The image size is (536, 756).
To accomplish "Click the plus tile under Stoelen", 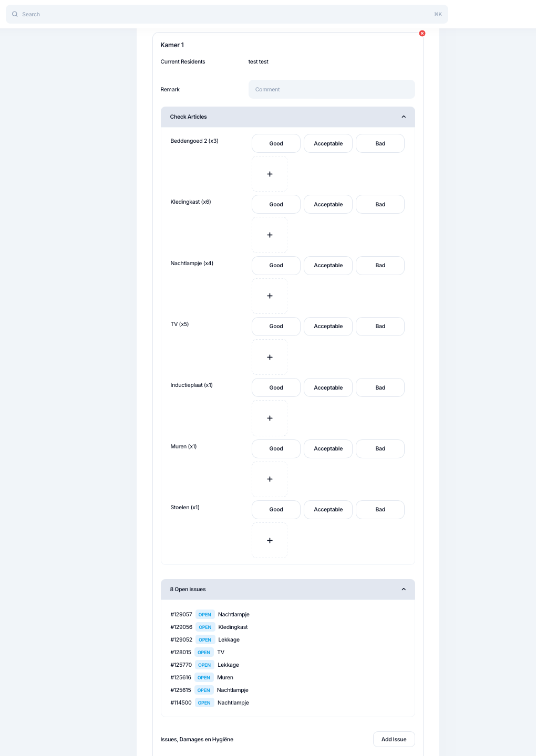I will coord(270,540).
